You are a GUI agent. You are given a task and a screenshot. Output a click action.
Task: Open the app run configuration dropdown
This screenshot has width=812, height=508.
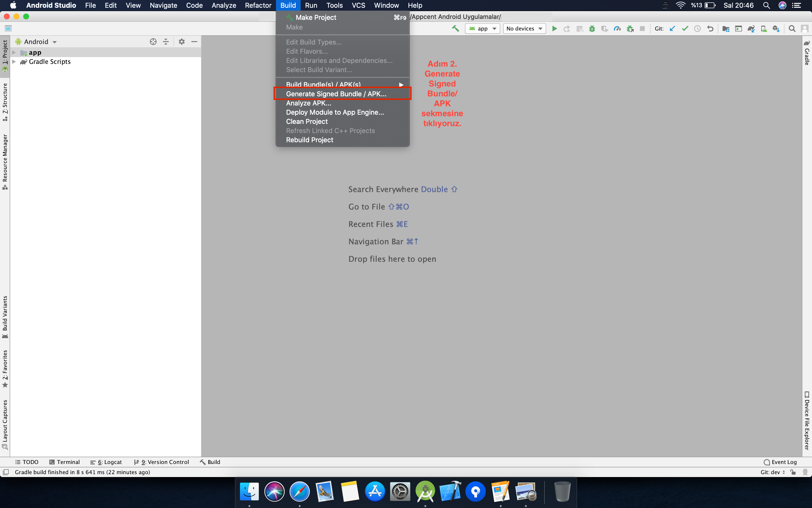(483, 29)
